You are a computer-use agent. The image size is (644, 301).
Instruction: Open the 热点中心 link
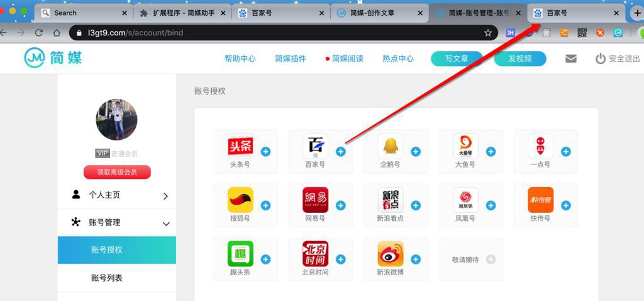(x=398, y=59)
